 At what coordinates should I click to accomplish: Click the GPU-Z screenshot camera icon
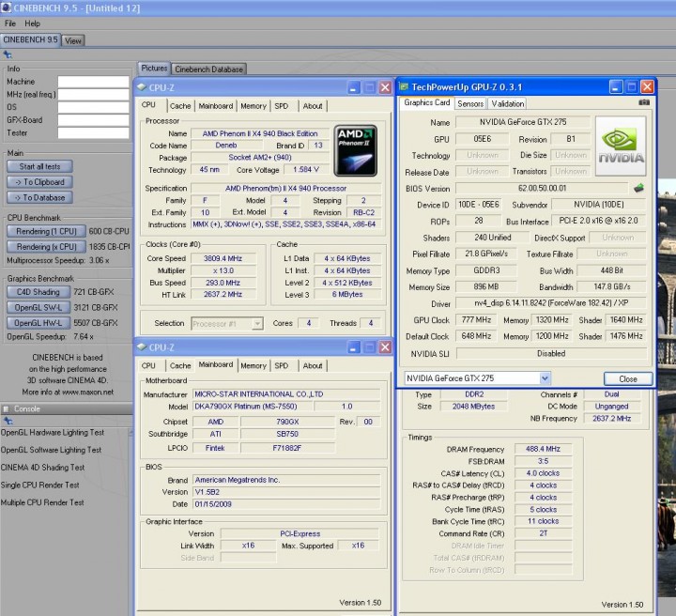tap(644, 102)
